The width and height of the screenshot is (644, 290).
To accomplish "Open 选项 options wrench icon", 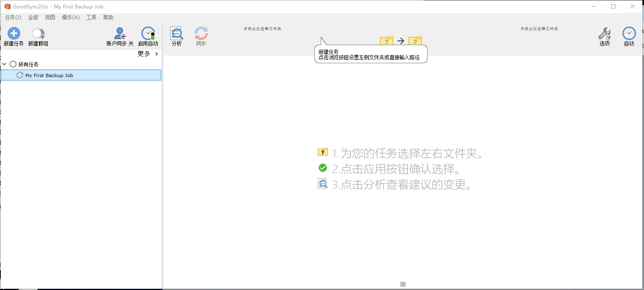I will click(604, 33).
